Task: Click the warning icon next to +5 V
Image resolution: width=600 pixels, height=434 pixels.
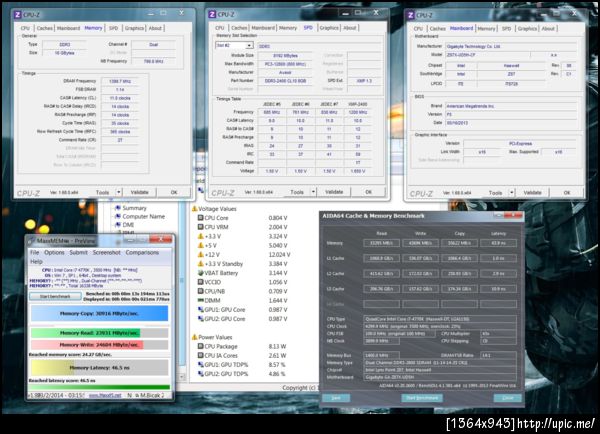Action: click(x=200, y=245)
